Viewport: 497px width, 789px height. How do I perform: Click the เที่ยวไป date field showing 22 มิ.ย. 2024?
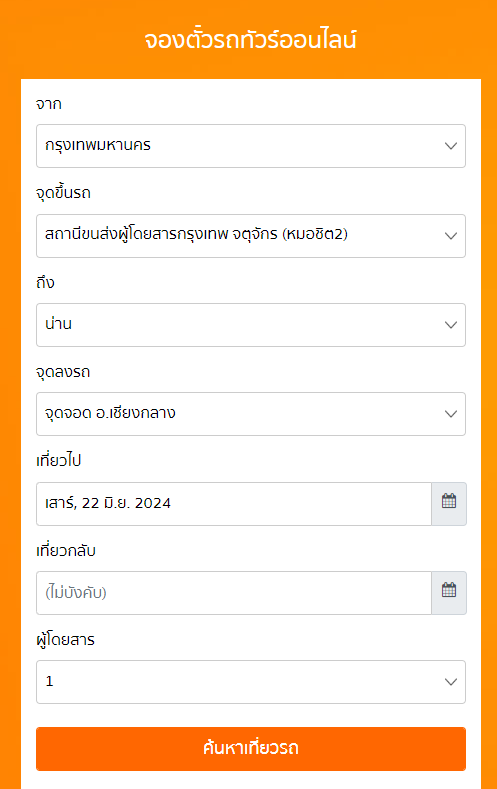pos(234,504)
